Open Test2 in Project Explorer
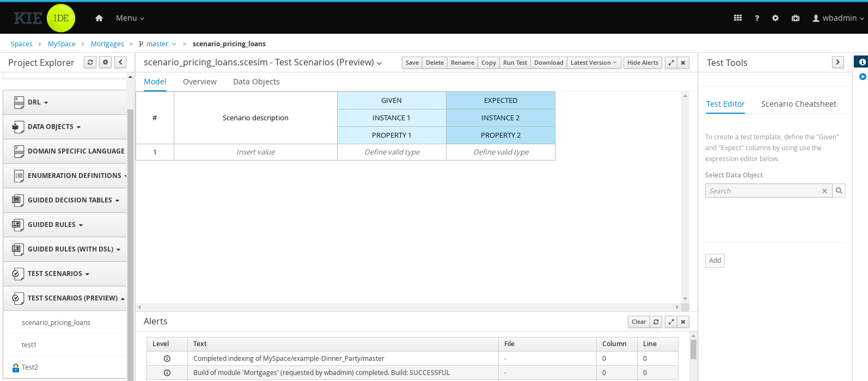Image resolution: width=868 pixels, height=381 pixels. [x=30, y=367]
